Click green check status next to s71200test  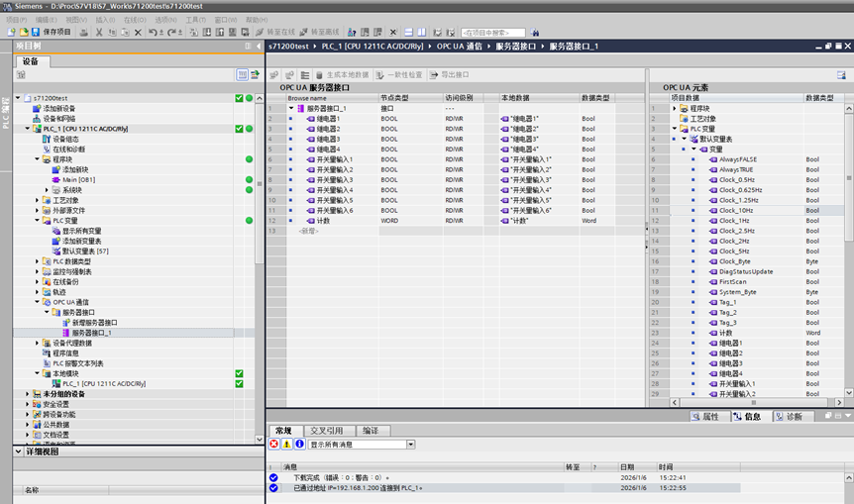[x=239, y=98]
